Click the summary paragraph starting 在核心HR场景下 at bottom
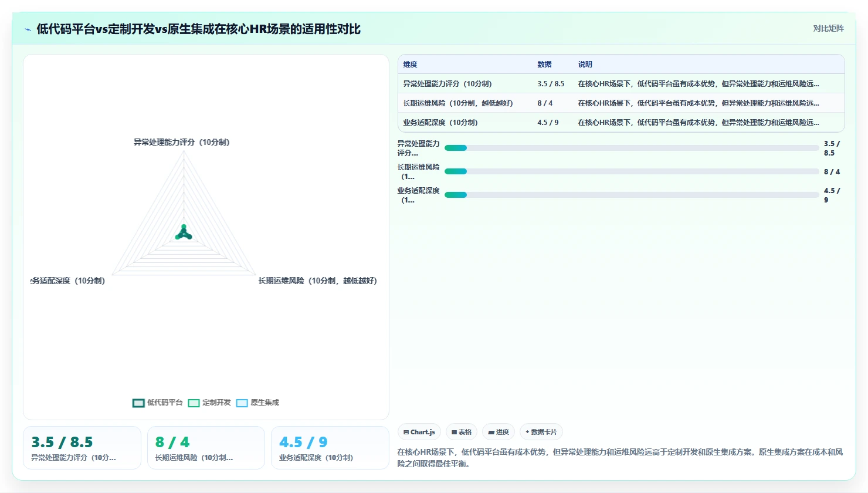 coord(620,458)
